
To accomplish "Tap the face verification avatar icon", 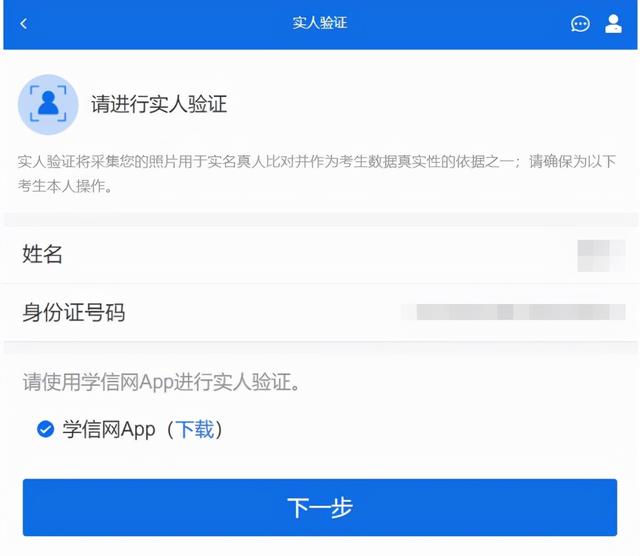I will tap(48, 104).
